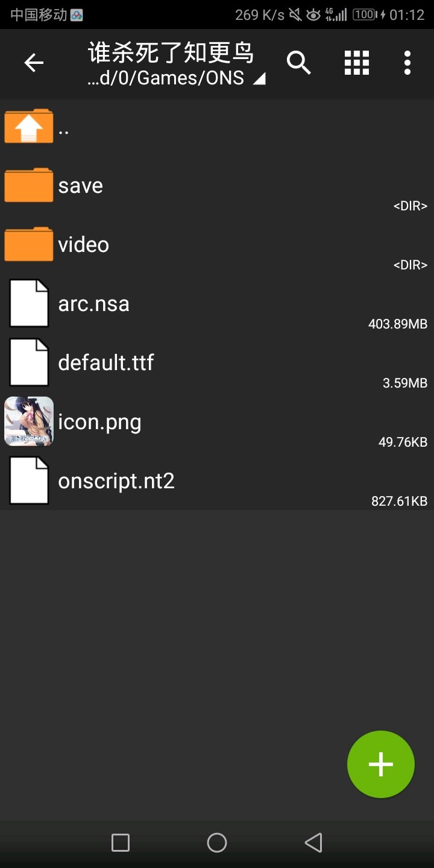Tap the back arrow in the toolbar
The width and height of the screenshot is (434, 868).
click(34, 63)
